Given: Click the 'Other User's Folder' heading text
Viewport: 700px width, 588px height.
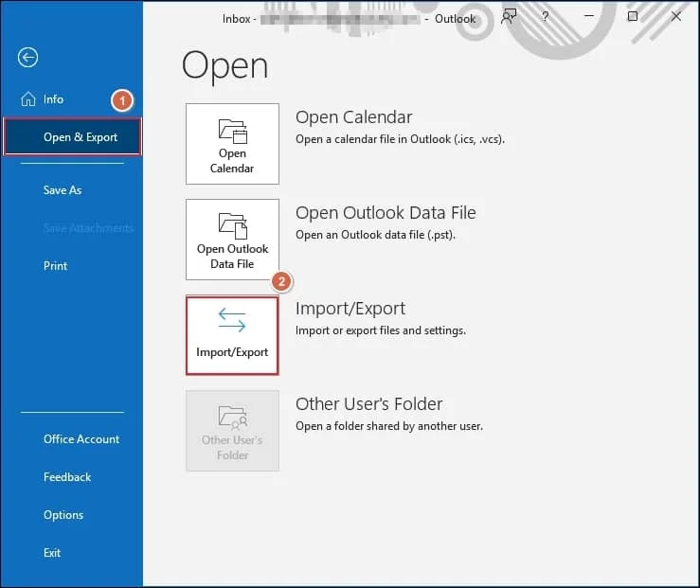Looking at the screenshot, I should pyautogui.click(x=369, y=404).
